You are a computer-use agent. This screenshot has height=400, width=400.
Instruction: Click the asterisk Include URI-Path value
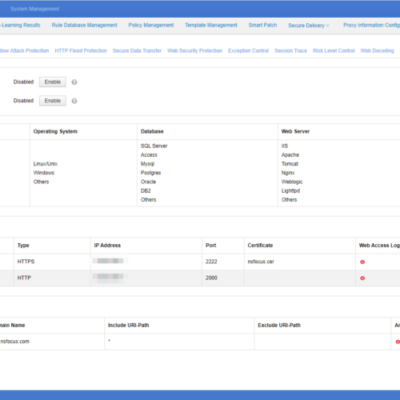(109, 341)
